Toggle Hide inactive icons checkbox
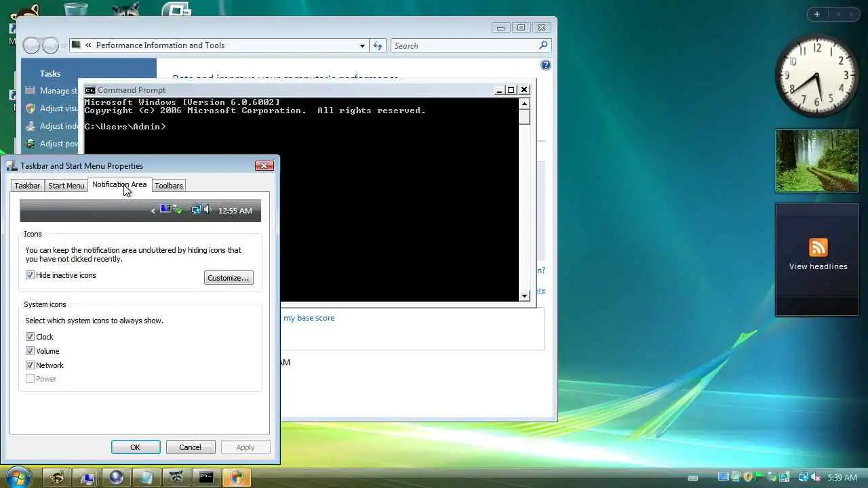The height and width of the screenshot is (488, 868). 30,275
